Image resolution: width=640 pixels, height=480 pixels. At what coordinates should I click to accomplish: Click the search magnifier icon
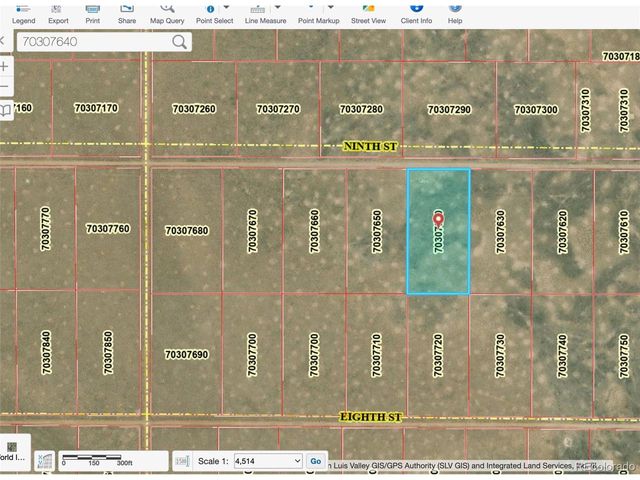click(x=179, y=42)
